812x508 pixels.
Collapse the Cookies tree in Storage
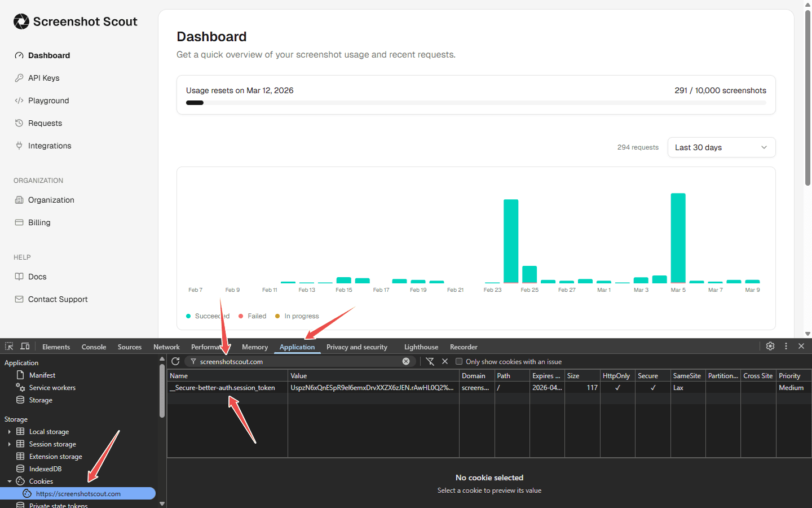[x=9, y=481]
